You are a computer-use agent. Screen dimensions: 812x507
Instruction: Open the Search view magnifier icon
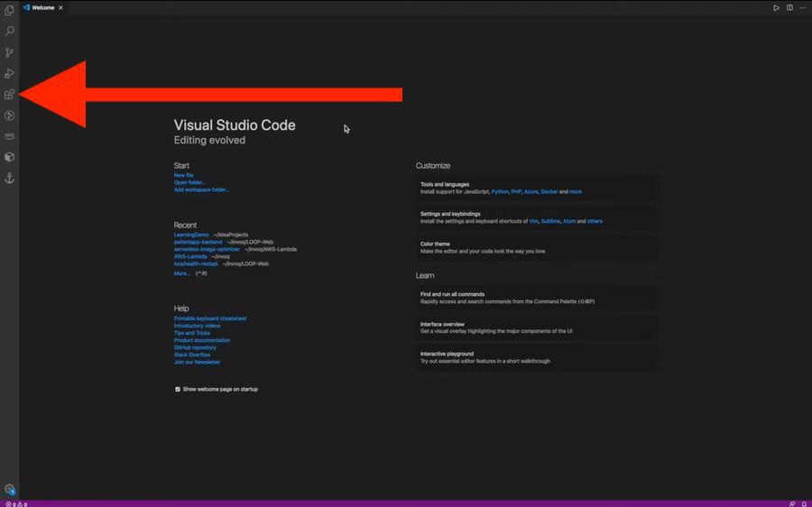[x=9, y=31]
